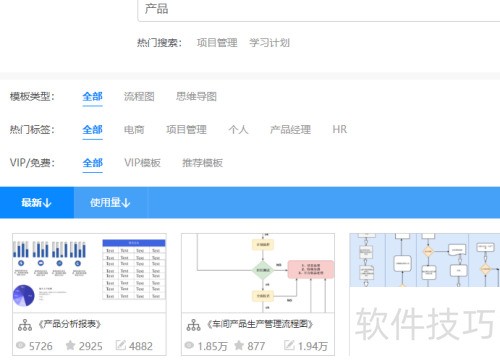The image size is (500, 361).
Task: Click the eye views icon showing 1.85万
Action: 189,345
